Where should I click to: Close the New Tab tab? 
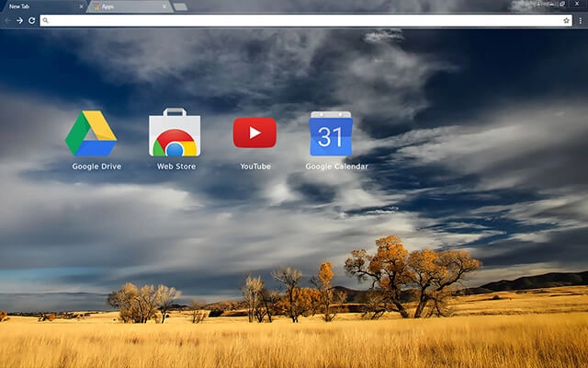81,6
